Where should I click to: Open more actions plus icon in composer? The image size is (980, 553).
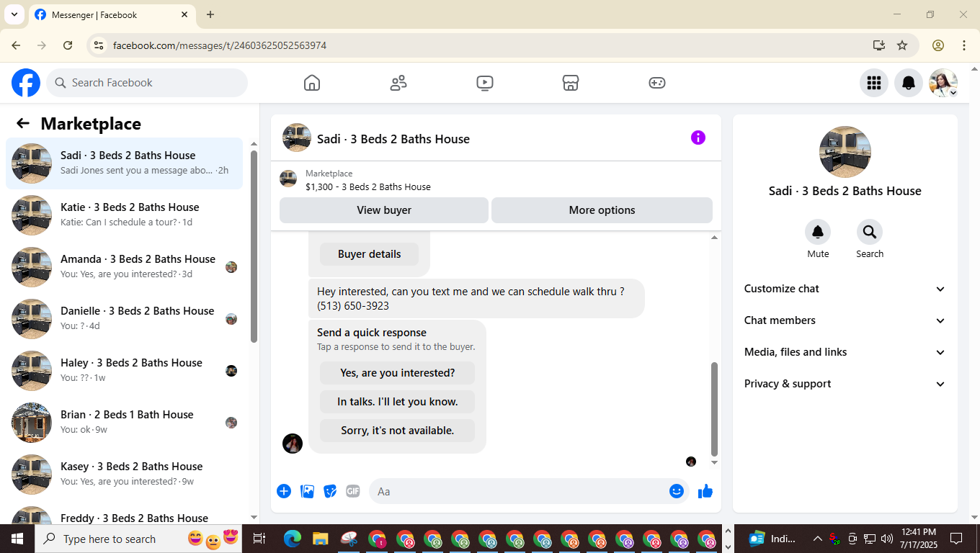point(284,491)
